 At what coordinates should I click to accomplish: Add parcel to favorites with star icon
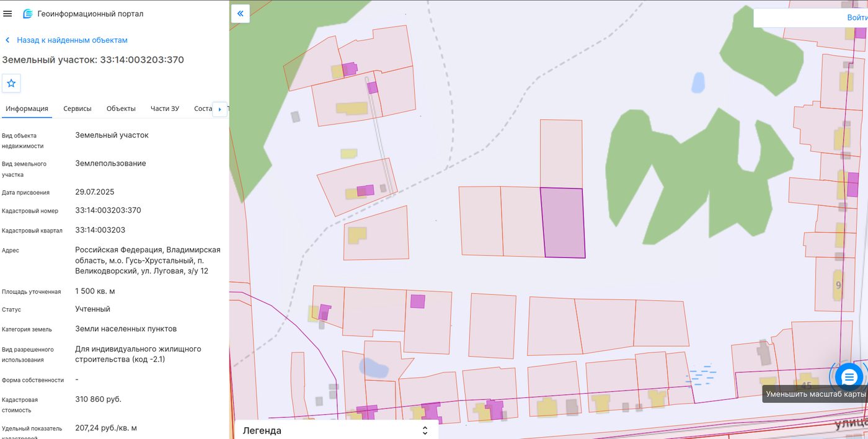point(11,83)
